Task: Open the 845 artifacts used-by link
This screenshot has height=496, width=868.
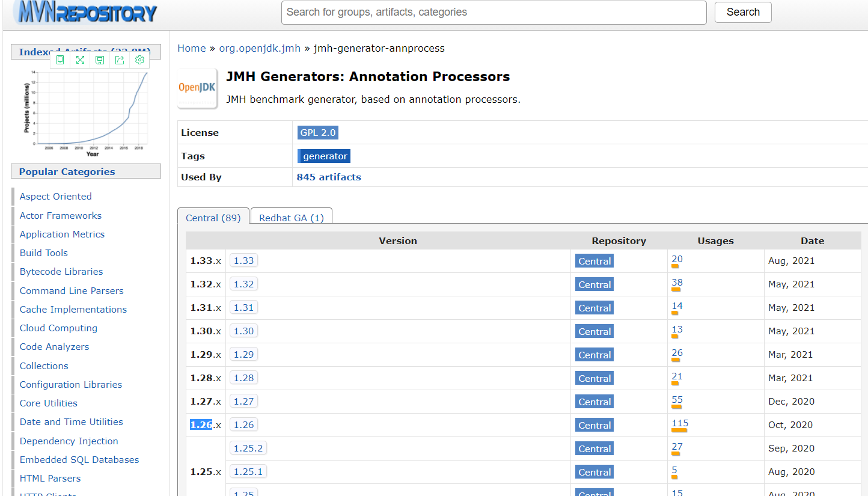Action: click(x=329, y=177)
